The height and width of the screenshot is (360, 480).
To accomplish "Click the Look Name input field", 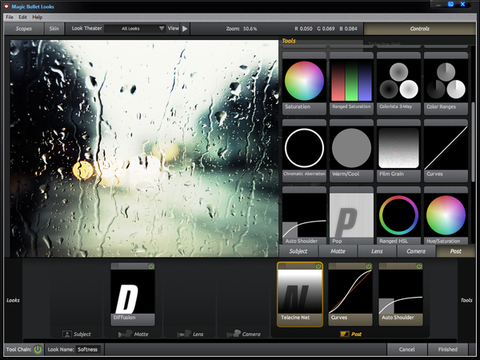I will [x=89, y=349].
